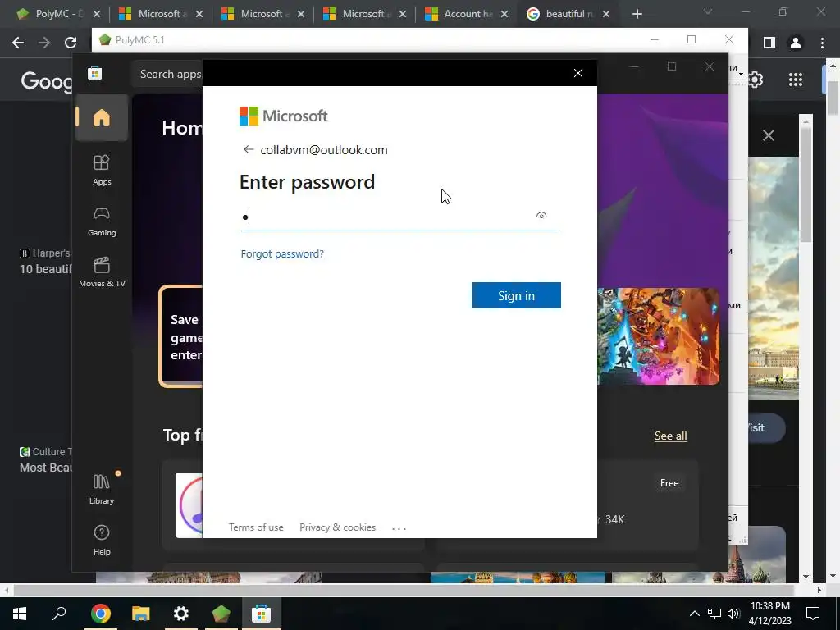
Task: Click scroll-down arrow of preview panel scrollbar
Action: click(806, 577)
